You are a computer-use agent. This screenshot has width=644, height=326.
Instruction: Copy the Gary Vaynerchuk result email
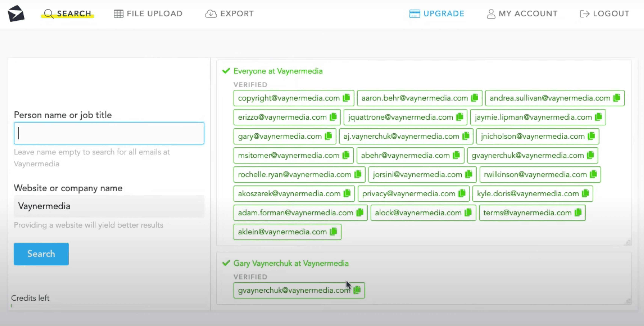[x=357, y=290]
